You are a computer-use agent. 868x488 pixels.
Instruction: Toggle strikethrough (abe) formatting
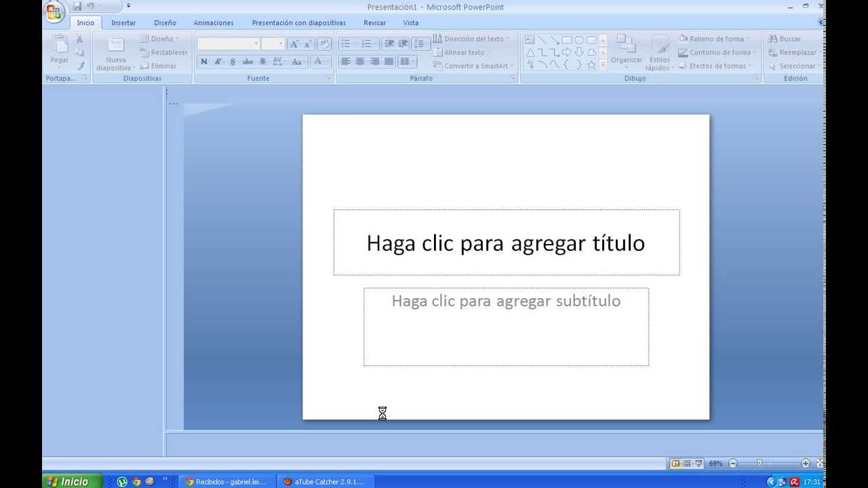click(248, 62)
